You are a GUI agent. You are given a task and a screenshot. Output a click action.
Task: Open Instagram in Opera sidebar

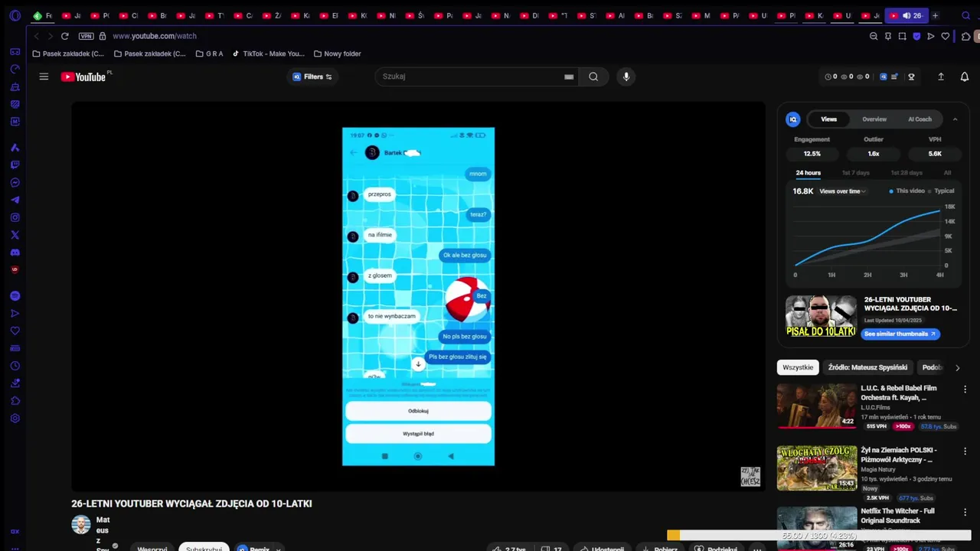15,217
